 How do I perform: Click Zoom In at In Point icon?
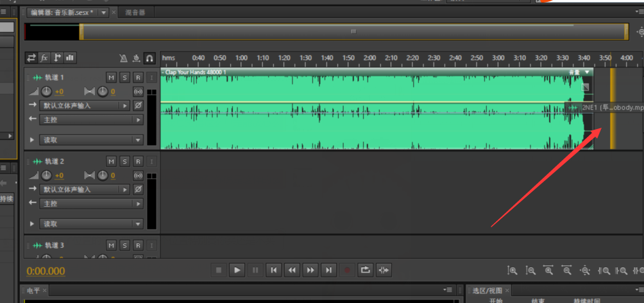pyautogui.click(x=604, y=270)
